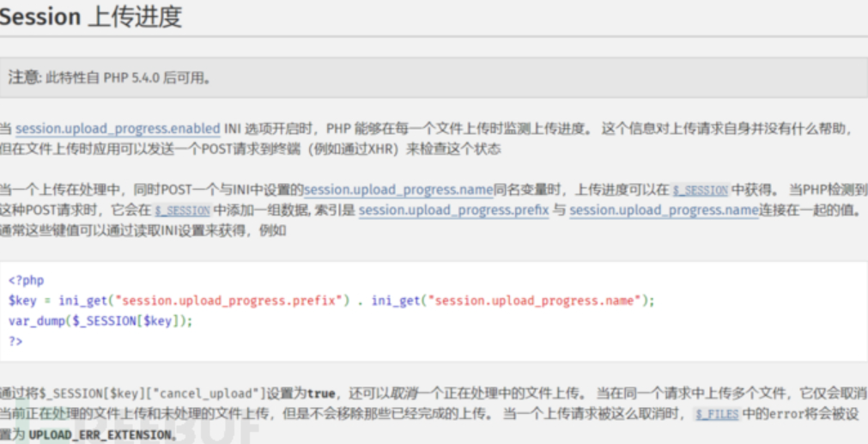Click the var_dump($_SESSION[$key]) code line

coord(100,320)
